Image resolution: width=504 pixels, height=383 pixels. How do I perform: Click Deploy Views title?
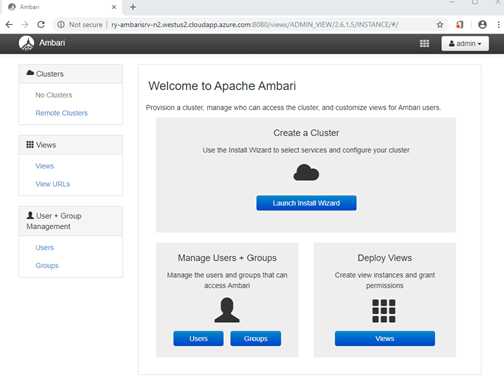(385, 258)
